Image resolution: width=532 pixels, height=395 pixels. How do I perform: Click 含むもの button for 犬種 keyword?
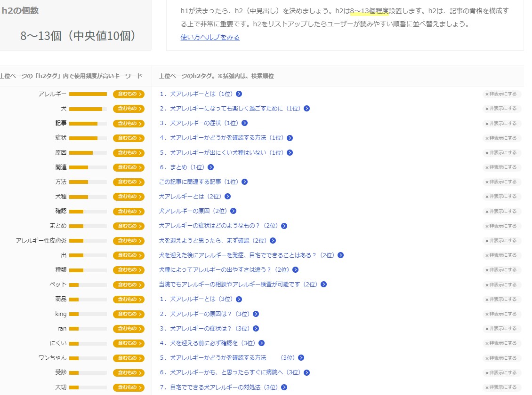pos(129,197)
